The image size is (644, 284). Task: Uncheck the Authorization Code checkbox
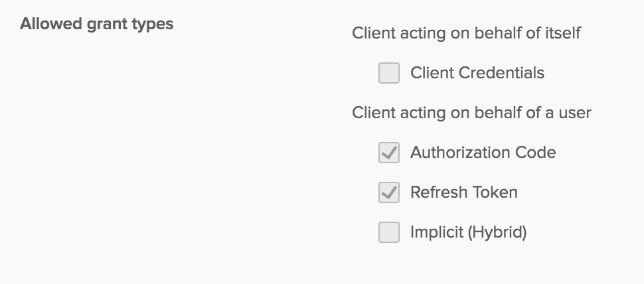(389, 153)
